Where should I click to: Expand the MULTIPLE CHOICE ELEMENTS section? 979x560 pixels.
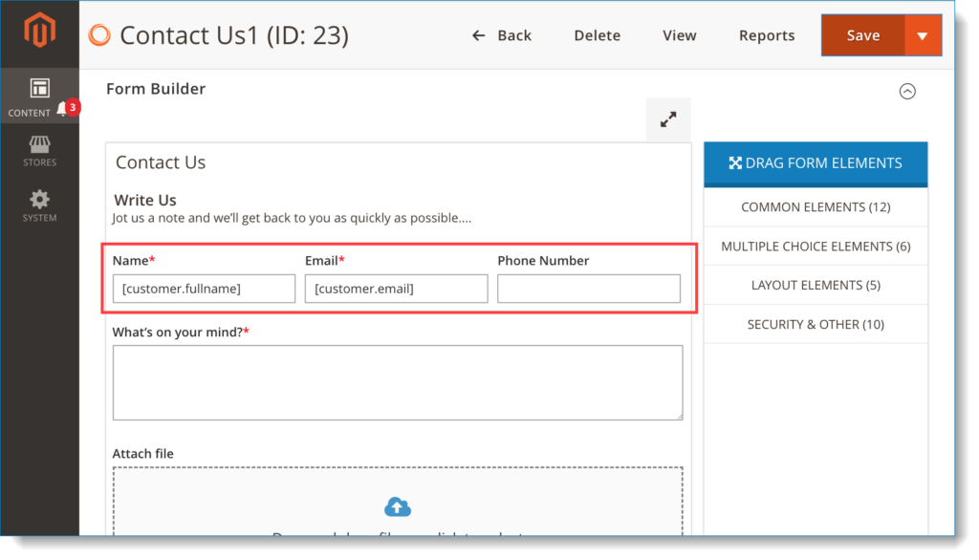point(815,246)
